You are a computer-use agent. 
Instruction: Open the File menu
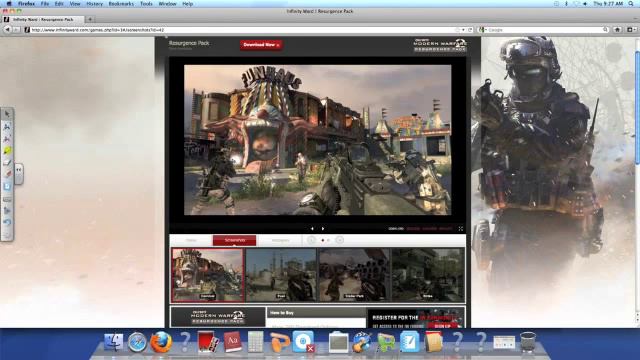click(44, 4)
